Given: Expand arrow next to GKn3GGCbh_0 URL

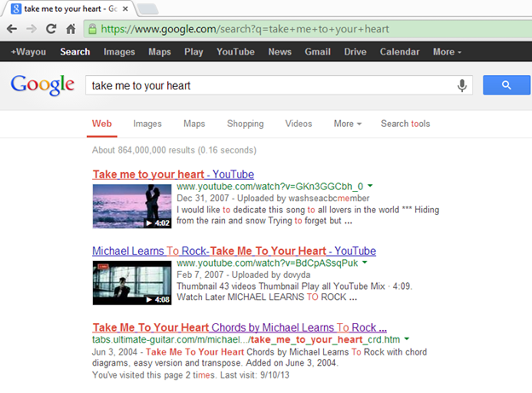Looking at the screenshot, I should pyautogui.click(x=370, y=186).
